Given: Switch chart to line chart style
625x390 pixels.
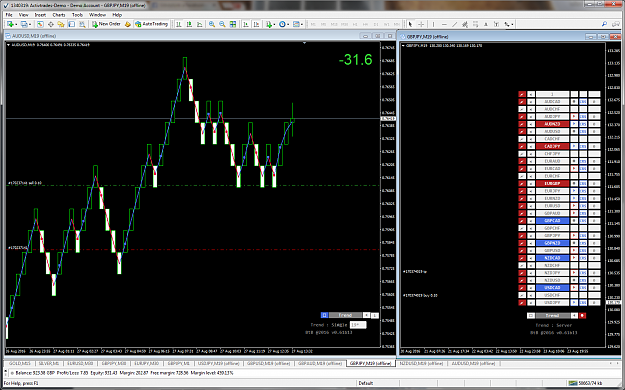Looking at the screenshot, I should [199, 24].
